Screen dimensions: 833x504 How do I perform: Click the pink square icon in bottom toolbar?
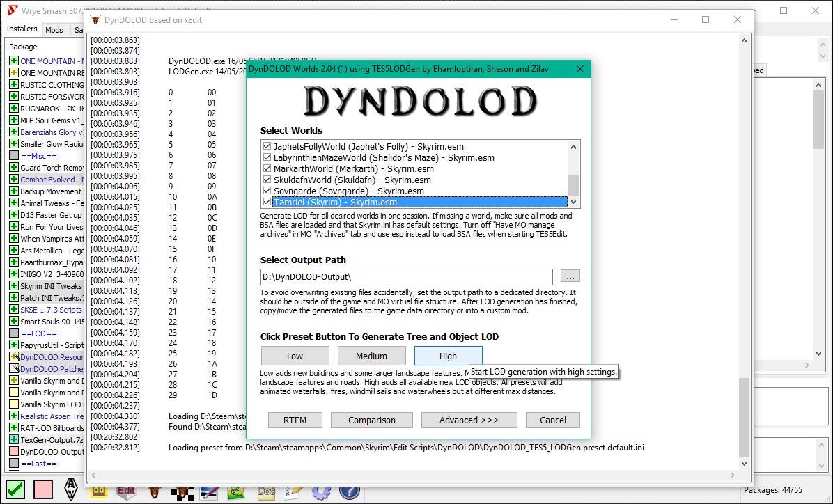(43, 489)
